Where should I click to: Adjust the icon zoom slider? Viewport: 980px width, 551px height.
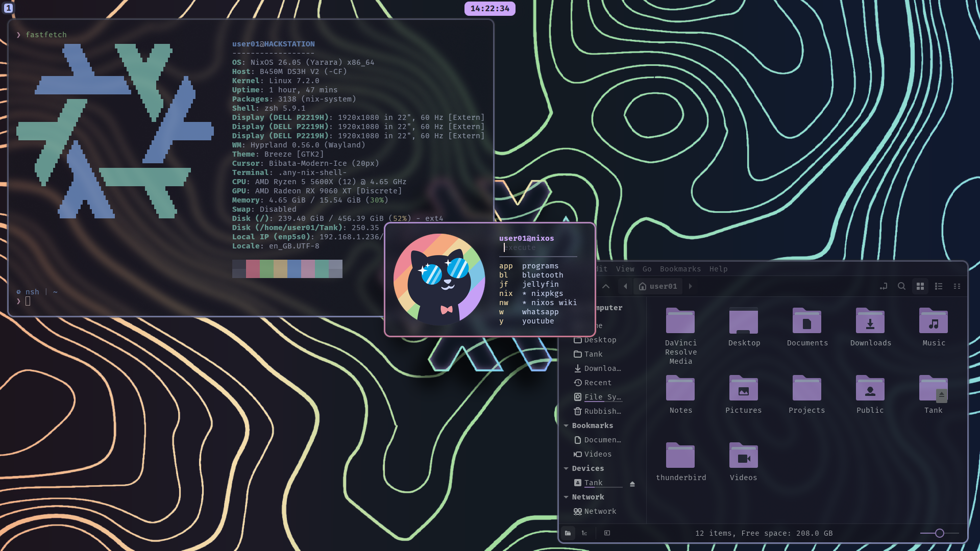[940, 533]
